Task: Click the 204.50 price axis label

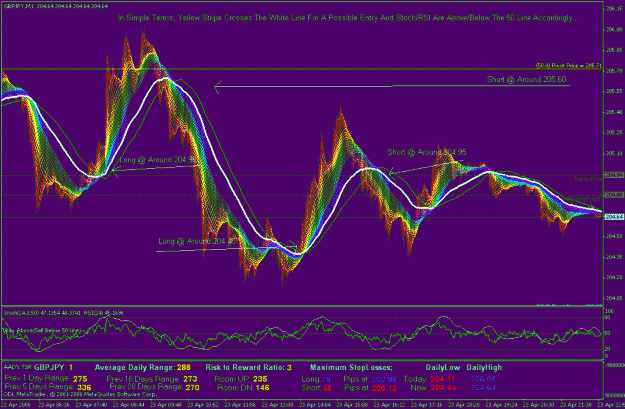Action: (x=614, y=236)
